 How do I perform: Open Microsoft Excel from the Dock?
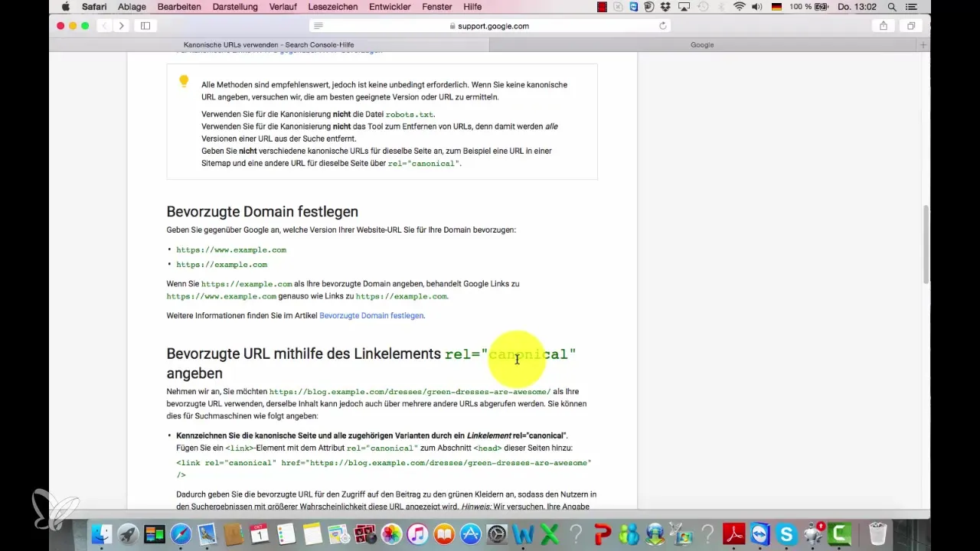click(x=550, y=533)
